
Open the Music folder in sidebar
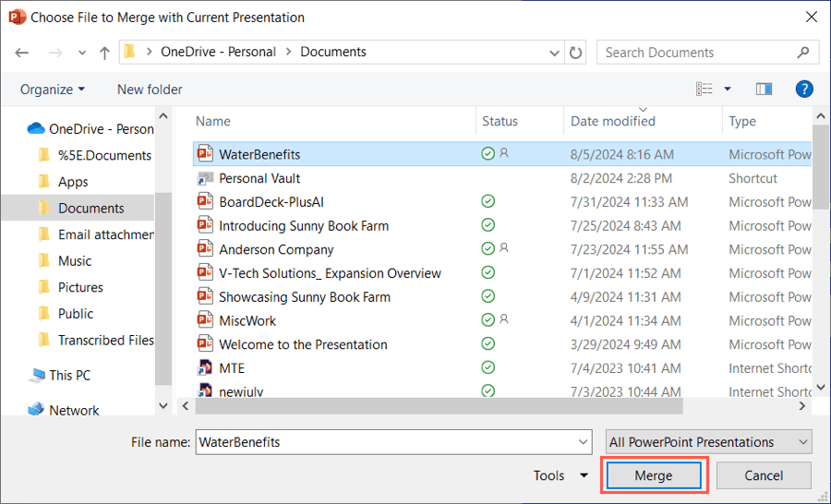(66, 261)
